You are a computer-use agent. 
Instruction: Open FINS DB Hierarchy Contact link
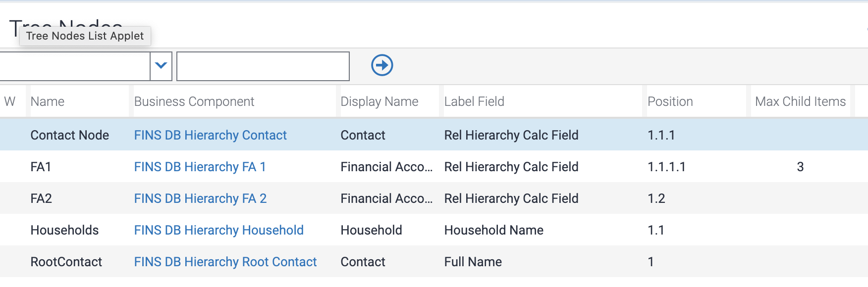point(210,135)
